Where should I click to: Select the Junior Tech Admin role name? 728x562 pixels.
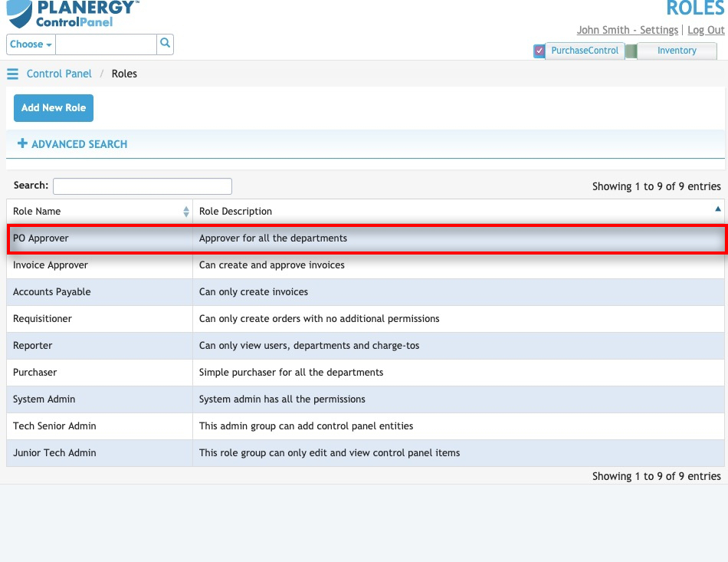coord(54,453)
